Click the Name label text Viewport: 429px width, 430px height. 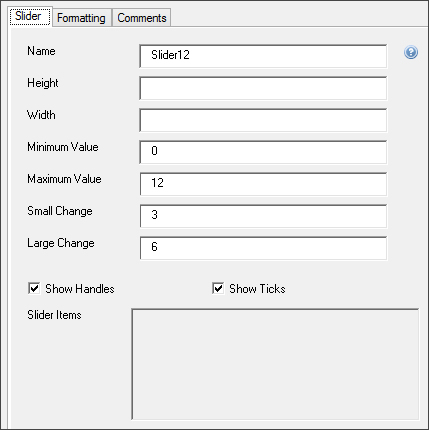click(41, 51)
